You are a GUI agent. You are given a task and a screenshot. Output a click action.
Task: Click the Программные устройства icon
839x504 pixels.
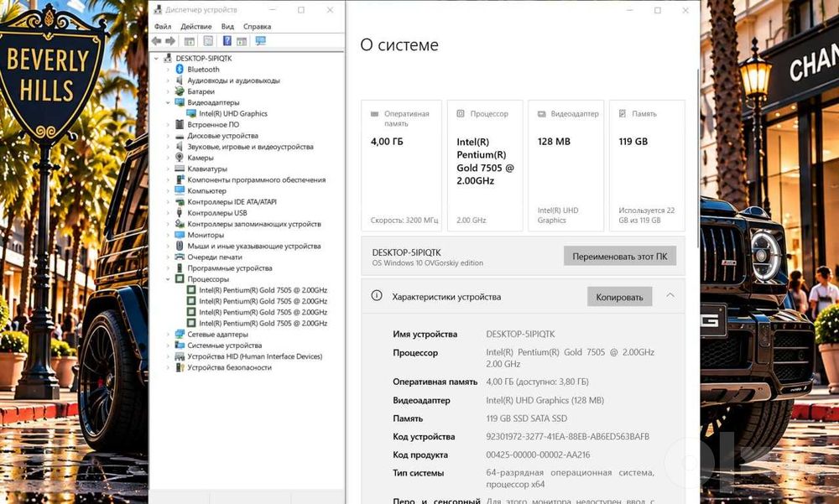tap(180, 268)
